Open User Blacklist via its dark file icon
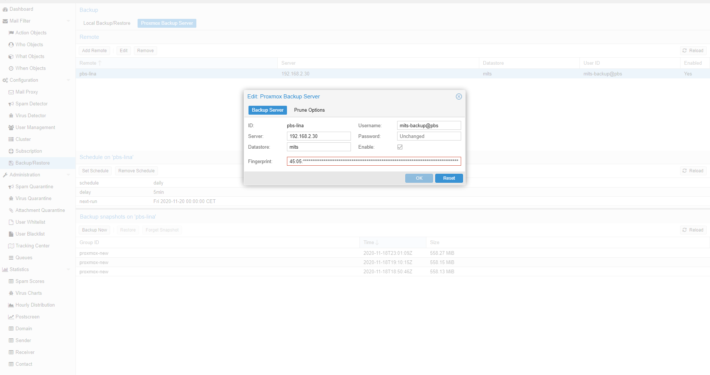 pyautogui.click(x=11, y=234)
